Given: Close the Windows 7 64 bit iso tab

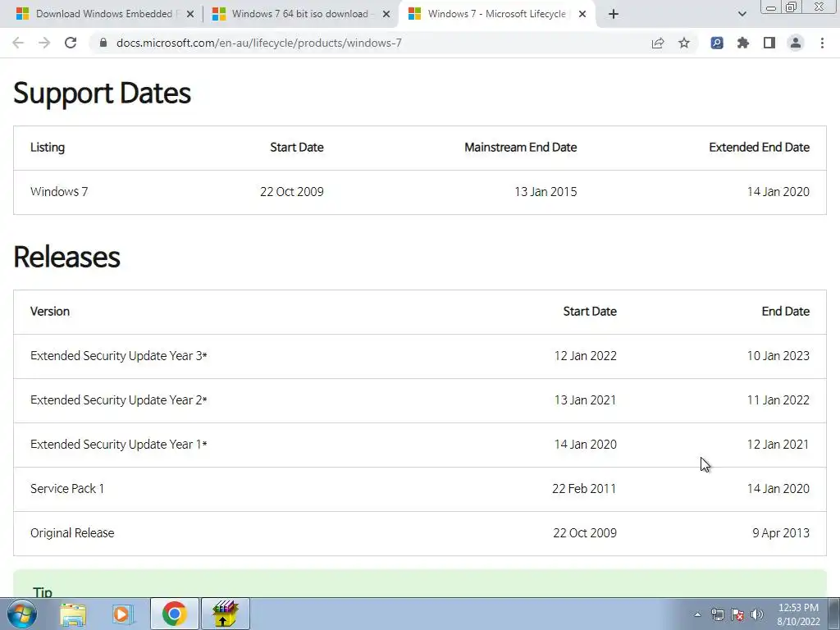Looking at the screenshot, I should pyautogui.click(x=386, y=14).
